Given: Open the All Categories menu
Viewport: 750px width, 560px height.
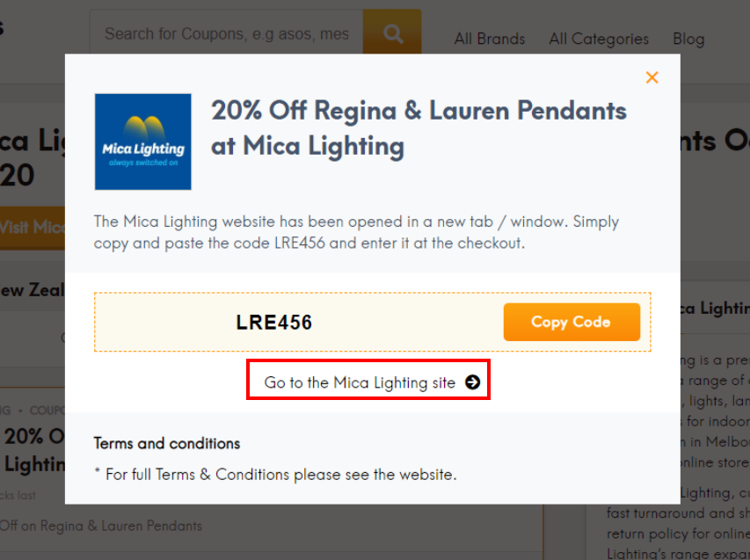Looking at the screenshot, I should coord(598,39).
